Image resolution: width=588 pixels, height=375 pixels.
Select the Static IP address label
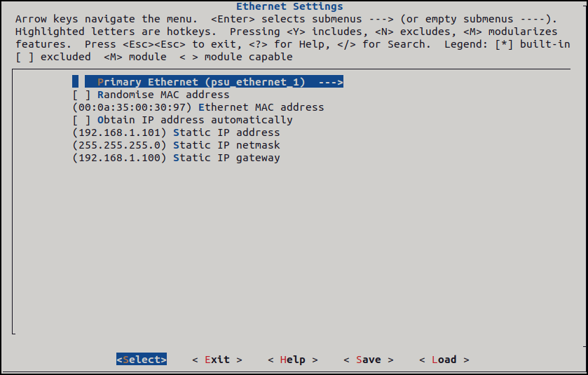226,132
